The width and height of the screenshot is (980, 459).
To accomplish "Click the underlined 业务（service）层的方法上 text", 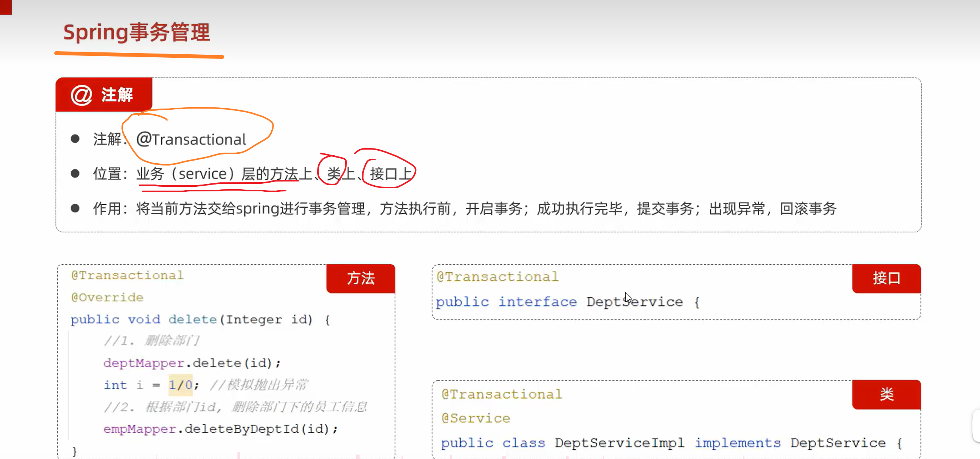I will [x=225, y=174].
